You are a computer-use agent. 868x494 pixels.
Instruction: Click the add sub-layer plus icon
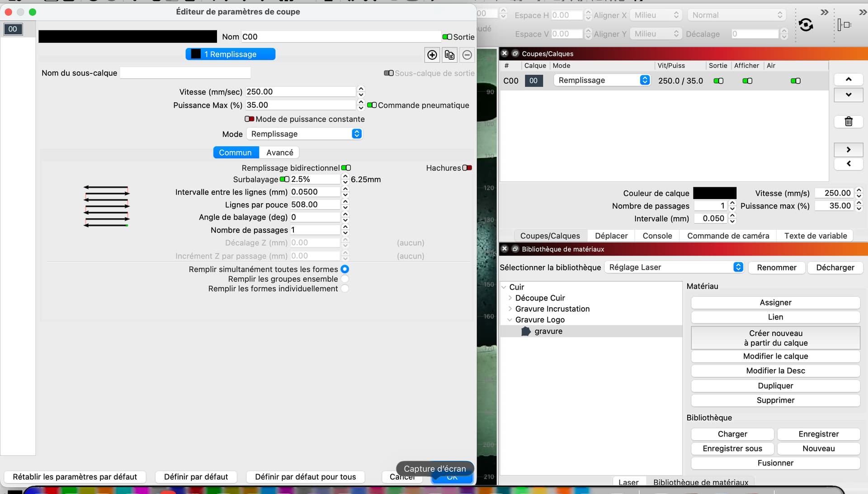432,55
